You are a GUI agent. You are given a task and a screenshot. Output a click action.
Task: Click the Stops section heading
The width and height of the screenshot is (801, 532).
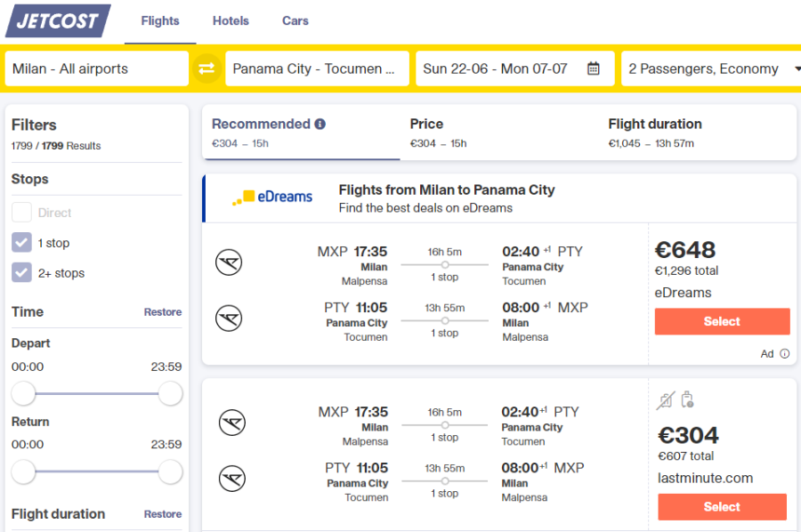[x=30, y=179]
